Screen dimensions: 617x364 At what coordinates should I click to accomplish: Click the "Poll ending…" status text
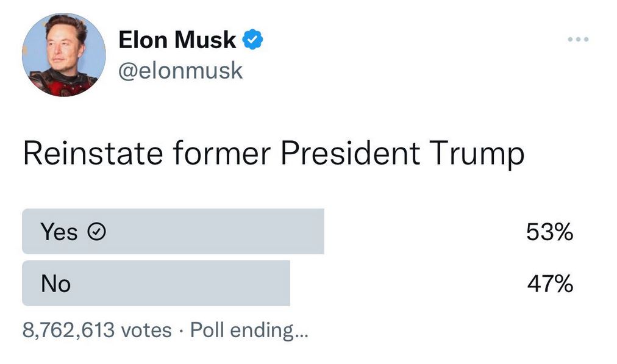click(249, 330)
